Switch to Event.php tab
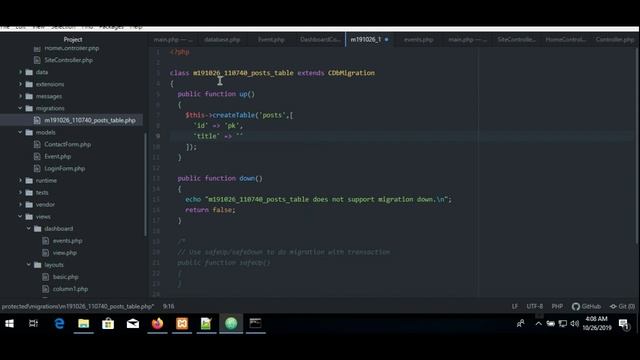Image resolution: width=640 pixels, height=360 pixels. pos(271,40)
